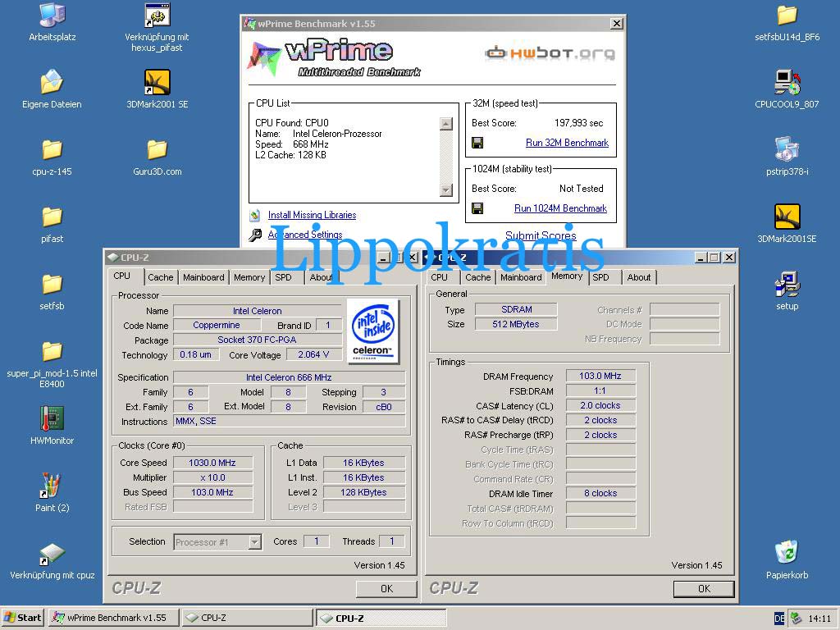This screenshot has width=840, height=630.
Task: Click save icon beside Run 32M Benchmark
Action: tap(477, 143)
